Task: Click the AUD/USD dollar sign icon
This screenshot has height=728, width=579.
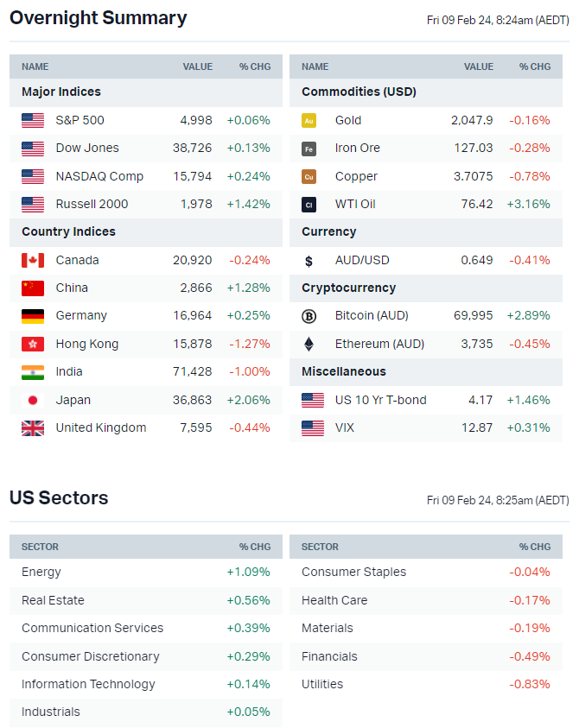Action: [x=309, y=261]
